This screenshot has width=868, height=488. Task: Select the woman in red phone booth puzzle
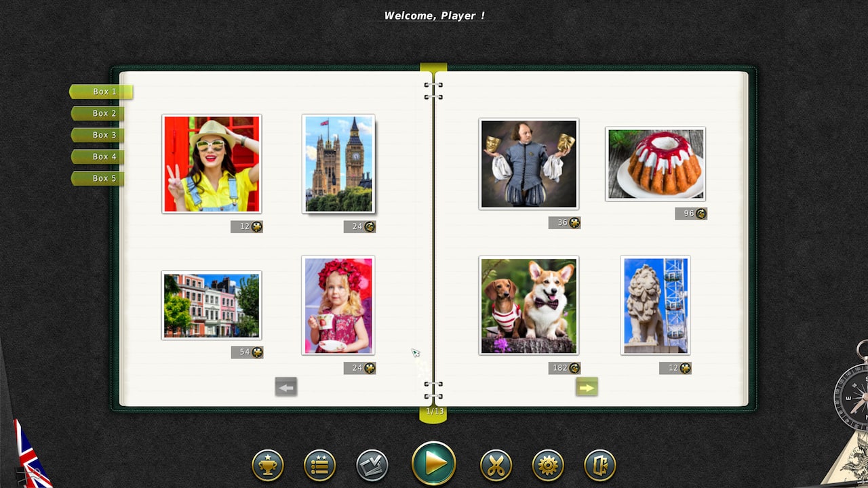point(212,164)
